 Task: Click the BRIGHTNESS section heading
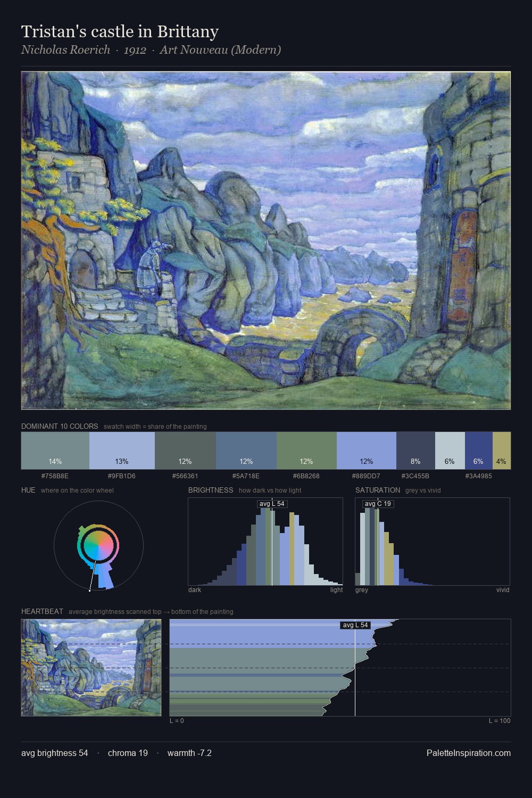211,490
